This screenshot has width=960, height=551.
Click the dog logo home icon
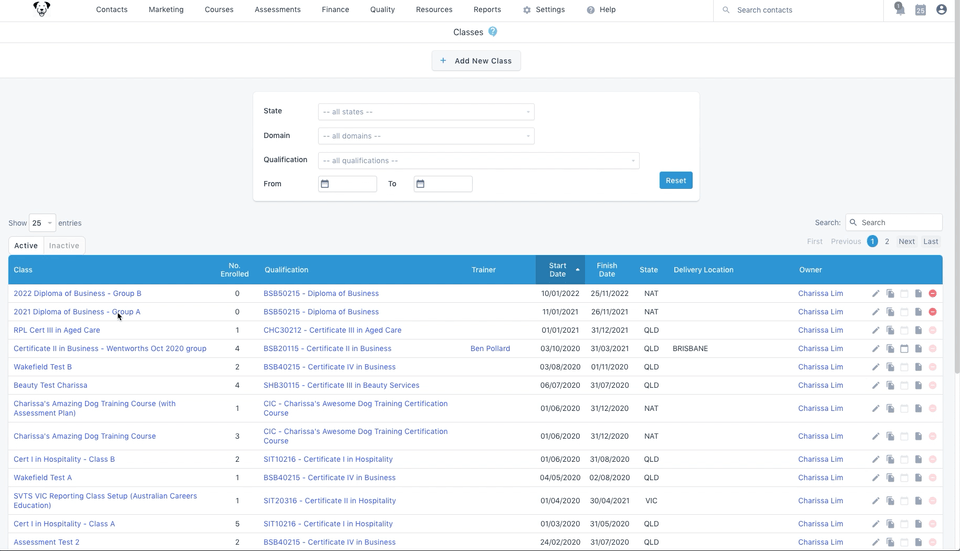pos(42,9)
